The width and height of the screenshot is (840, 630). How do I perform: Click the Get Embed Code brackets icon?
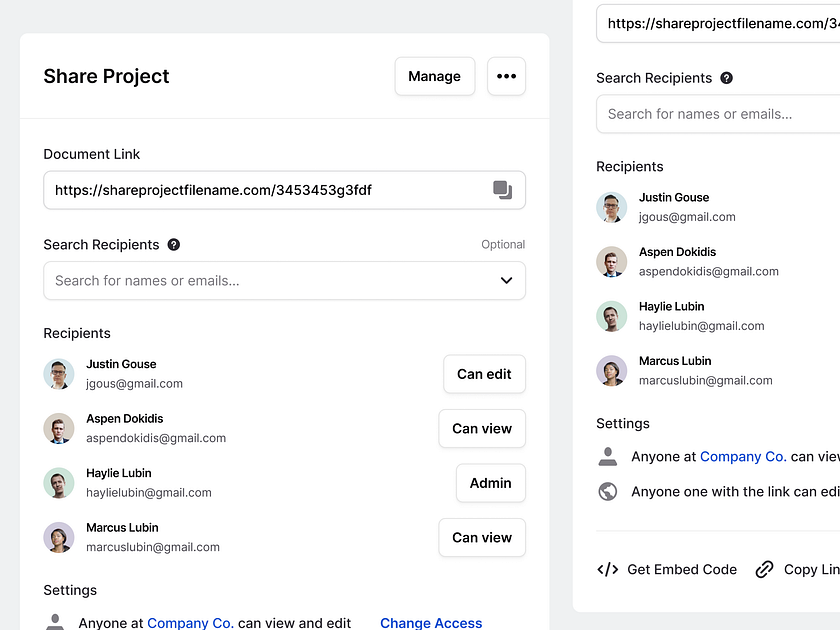coord(607,569)
